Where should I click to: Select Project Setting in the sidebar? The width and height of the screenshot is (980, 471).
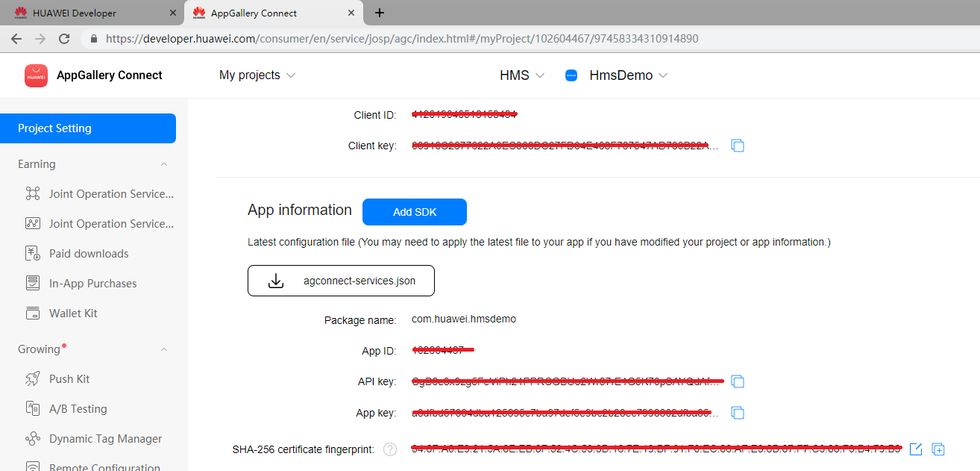click(56, 128)
